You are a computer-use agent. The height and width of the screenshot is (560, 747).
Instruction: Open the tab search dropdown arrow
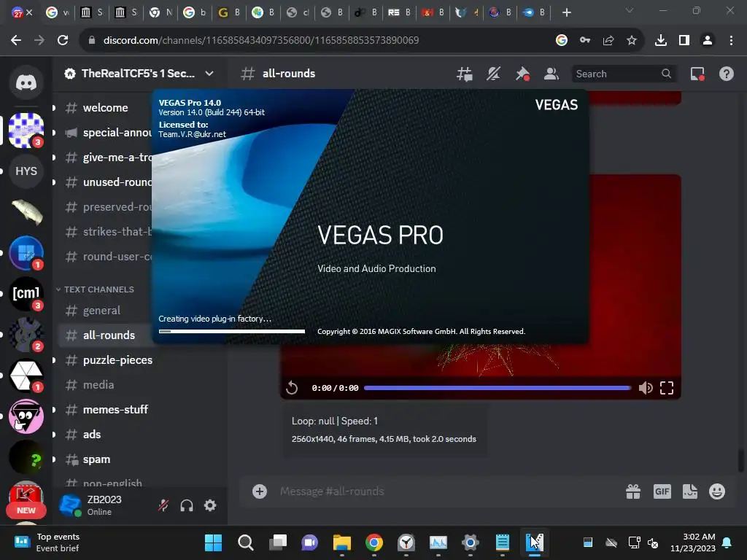(630, 10)
